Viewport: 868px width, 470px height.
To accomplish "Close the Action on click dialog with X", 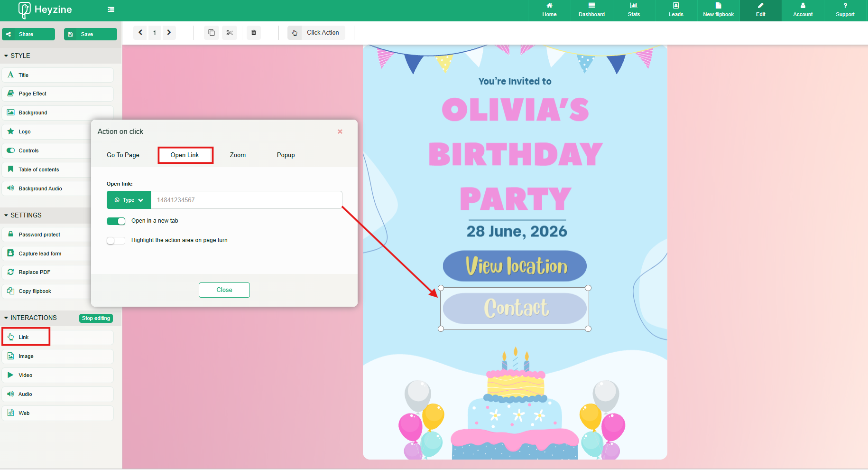I will pyautogui.click(x=340, y=132).
